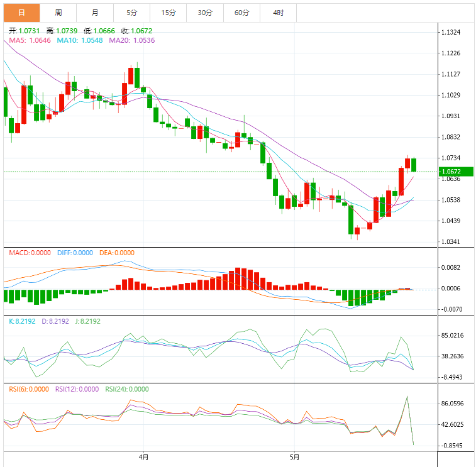Click the 1.1324 price axis label
Viewport: 476px width, 467px height.
point(451,32)
